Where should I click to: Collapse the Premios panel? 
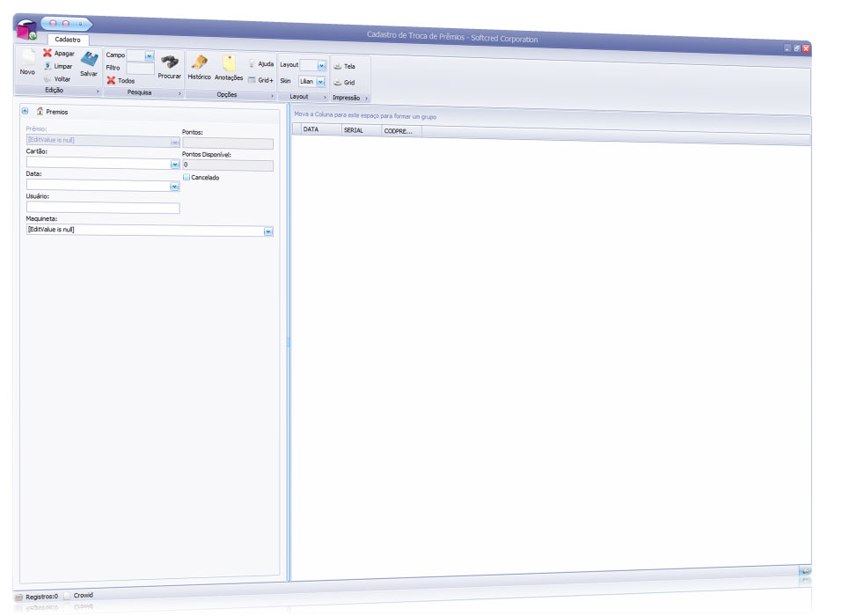coord(25,112)
